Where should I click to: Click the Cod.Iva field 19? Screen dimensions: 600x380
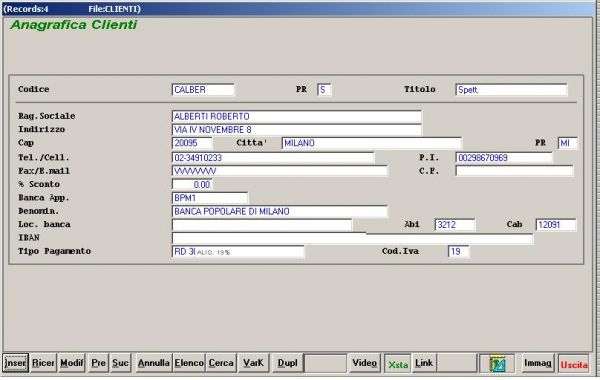[x=458, y=251]
